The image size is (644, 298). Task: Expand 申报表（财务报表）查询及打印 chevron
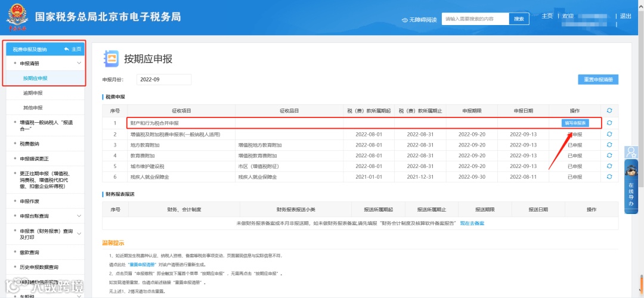[79, 234]
